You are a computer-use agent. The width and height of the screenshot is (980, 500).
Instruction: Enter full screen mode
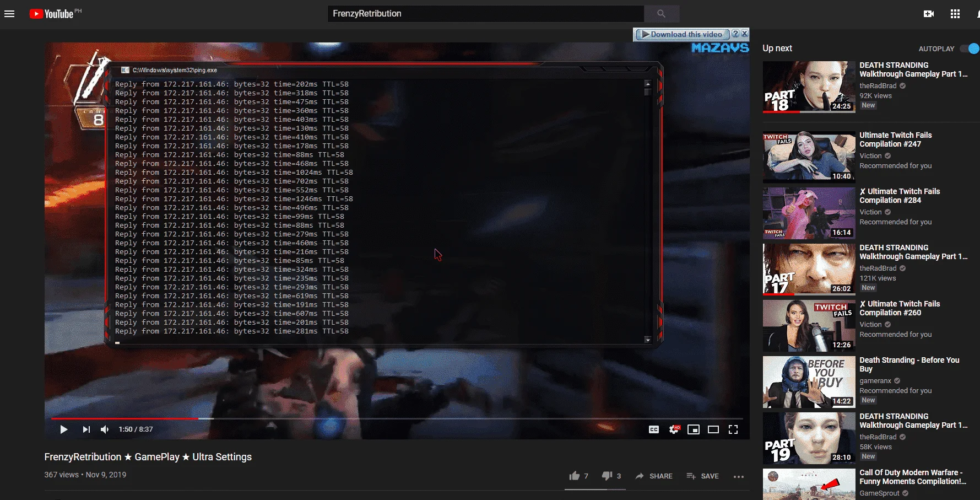pyautogui.click(x=733, y=429)
